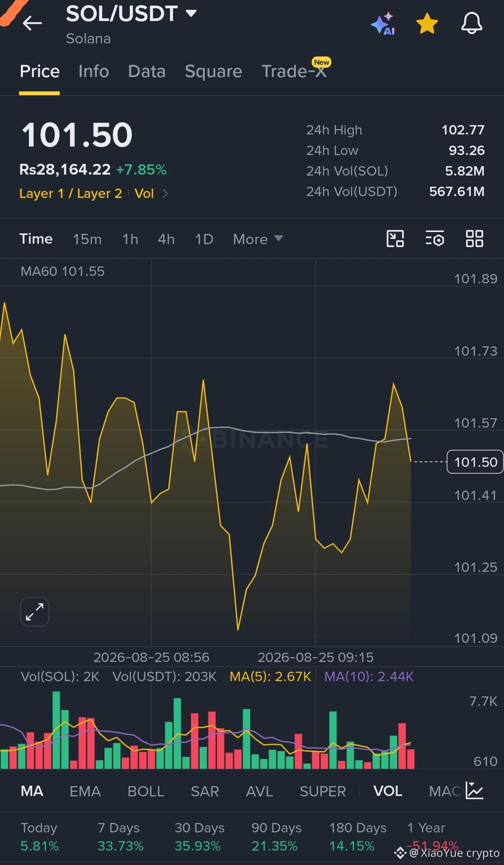Click the 2026-08-25 08:56 time label
This screenshot has width=504, height=865.
click(151, 657)
